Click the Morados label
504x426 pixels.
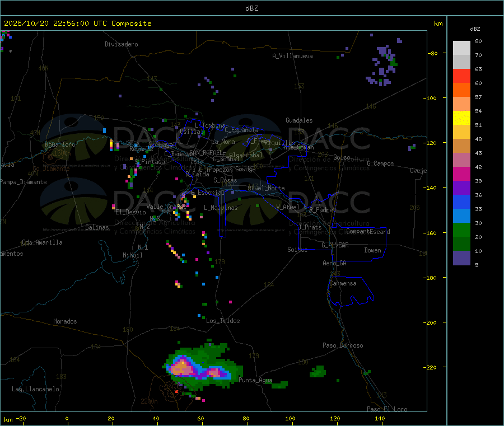(65, 321)
